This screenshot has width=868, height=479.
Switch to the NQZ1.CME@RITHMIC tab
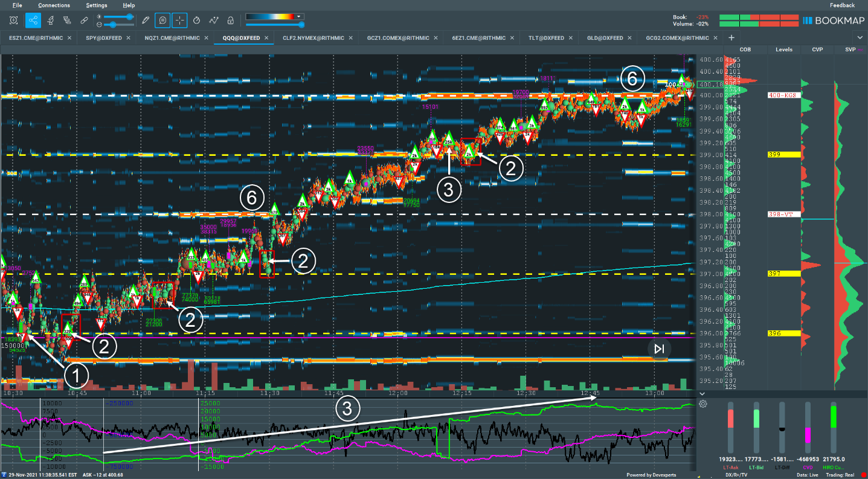(172, 37)
